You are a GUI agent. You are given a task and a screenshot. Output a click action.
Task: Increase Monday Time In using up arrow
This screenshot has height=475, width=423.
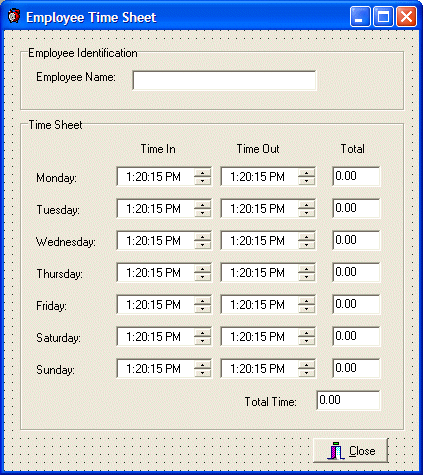click(203, 172)
